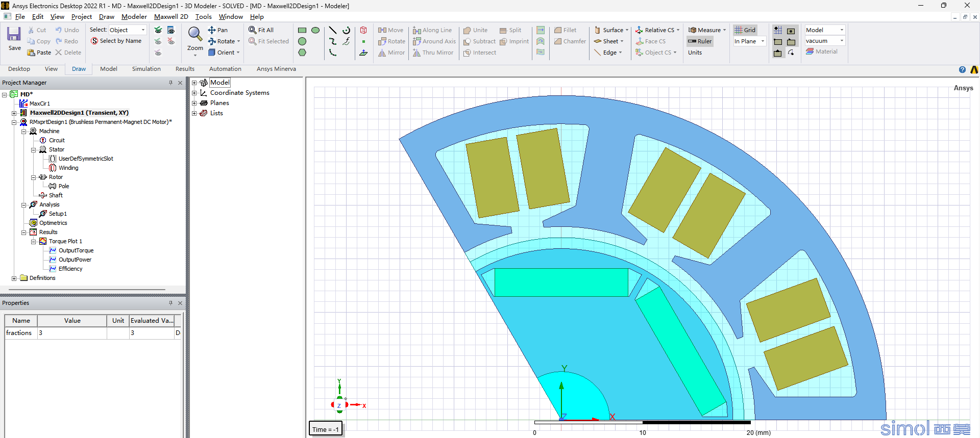Select the circle drawing tool
980x438 pixels.
click(302, 41)
